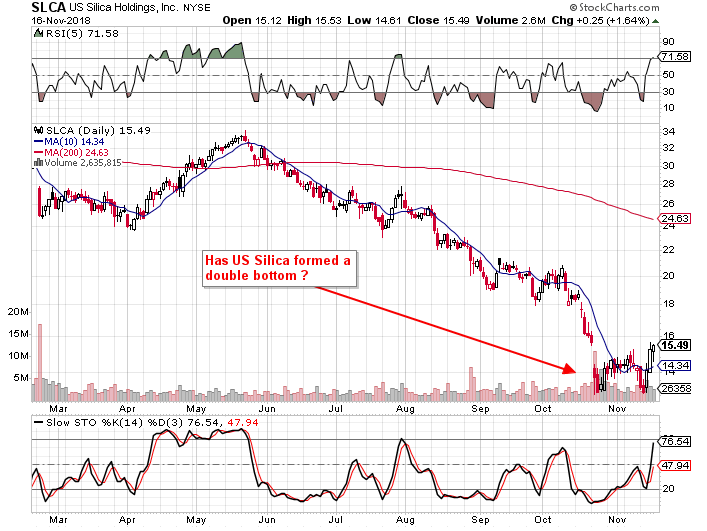Click the US Silica Holdings, Inc. company name
This screenshot has width=707, height=531.
click(124, 8)
